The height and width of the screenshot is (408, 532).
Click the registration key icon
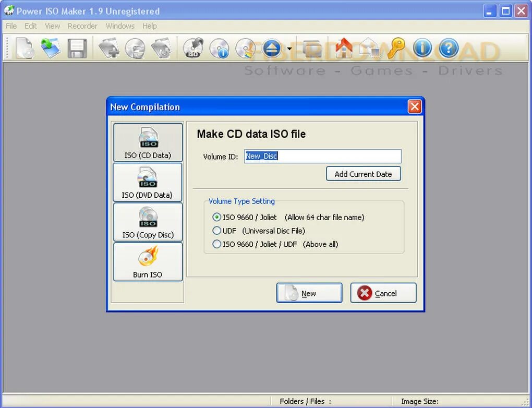396,48
